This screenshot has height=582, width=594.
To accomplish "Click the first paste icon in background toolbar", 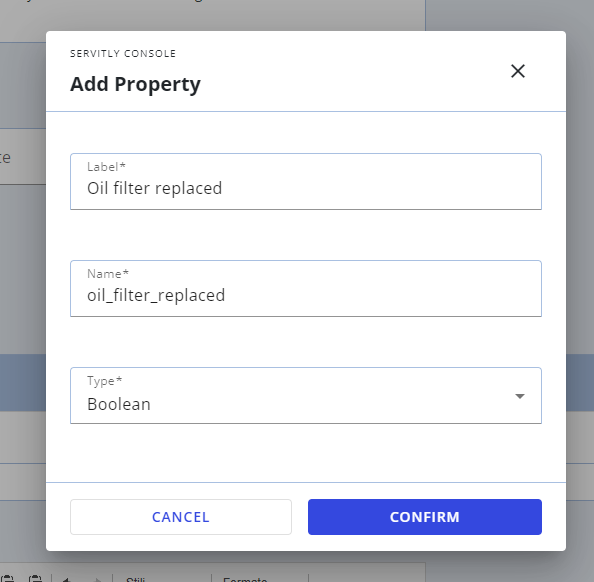I will (x=8, y=579).
